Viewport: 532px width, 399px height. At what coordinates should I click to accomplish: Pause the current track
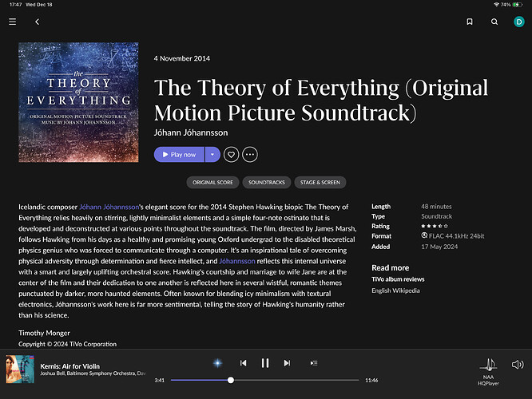point(265,363)
